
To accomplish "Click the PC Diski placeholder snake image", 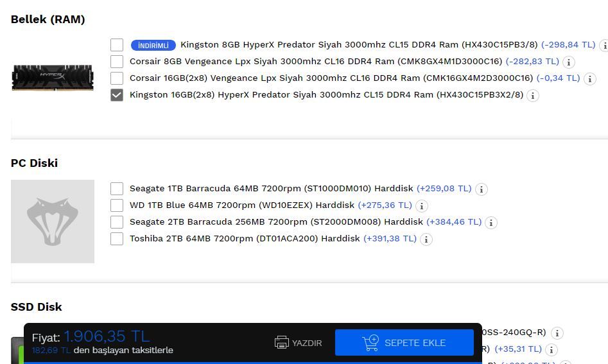I will [53, 221].
